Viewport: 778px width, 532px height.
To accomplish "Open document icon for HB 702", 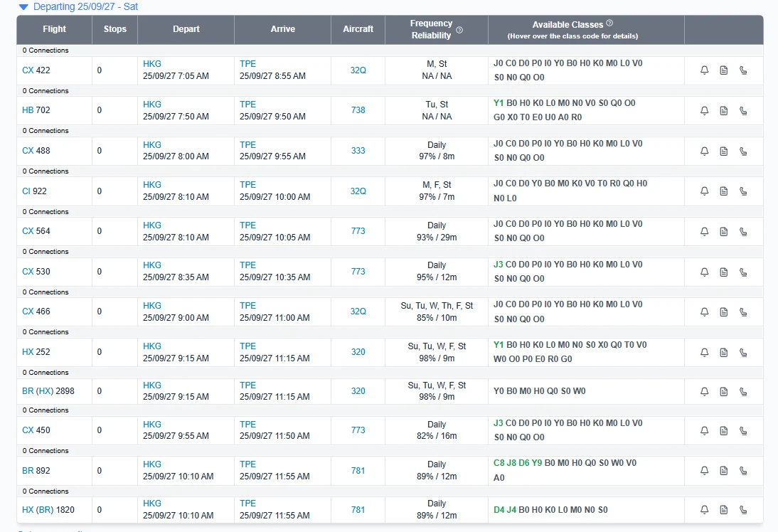I will pos(723,111).
